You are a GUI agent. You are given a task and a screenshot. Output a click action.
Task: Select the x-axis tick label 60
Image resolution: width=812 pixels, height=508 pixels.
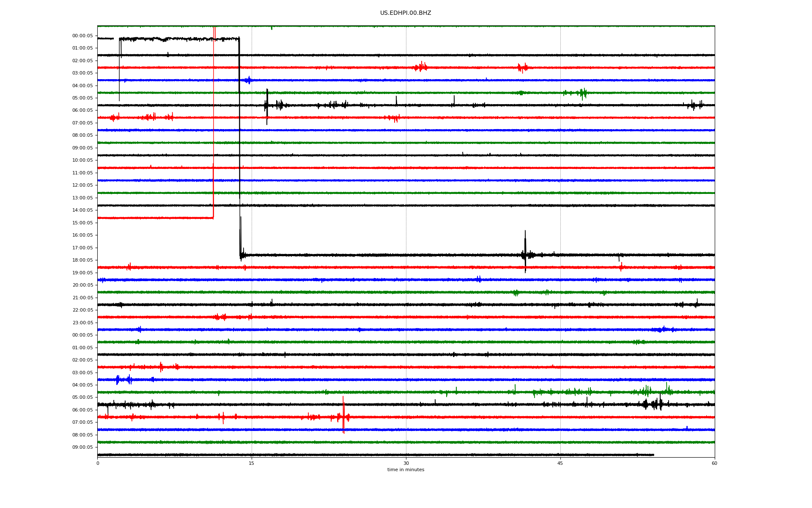click(x=714, y=463)
